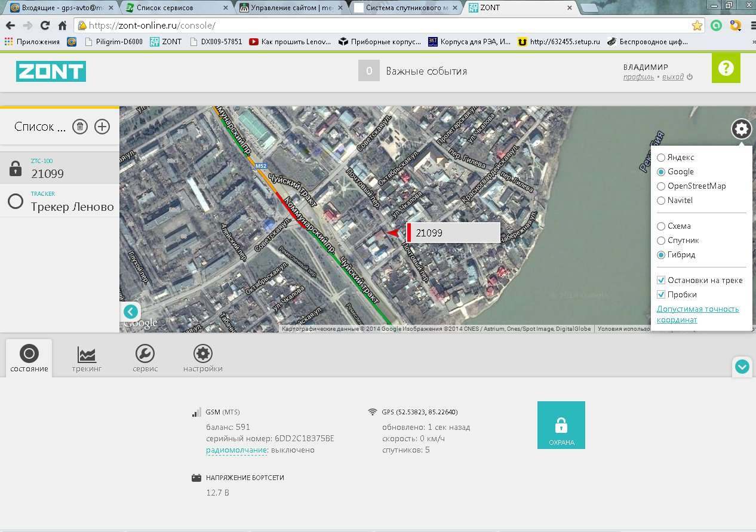Click the Условия использования map link
The width and height of the screenshot is (756, 532).
pos(624,329)
